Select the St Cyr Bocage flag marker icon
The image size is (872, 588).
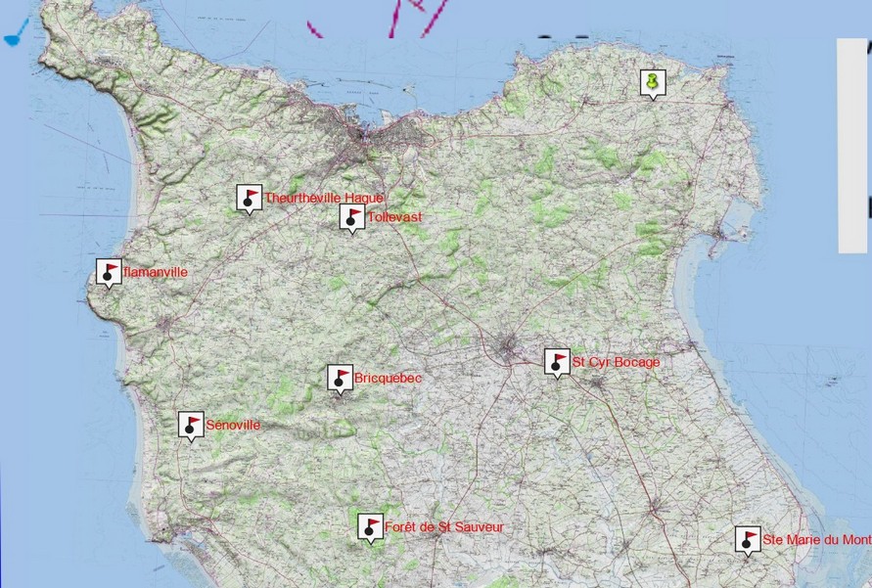click(557, 362)
